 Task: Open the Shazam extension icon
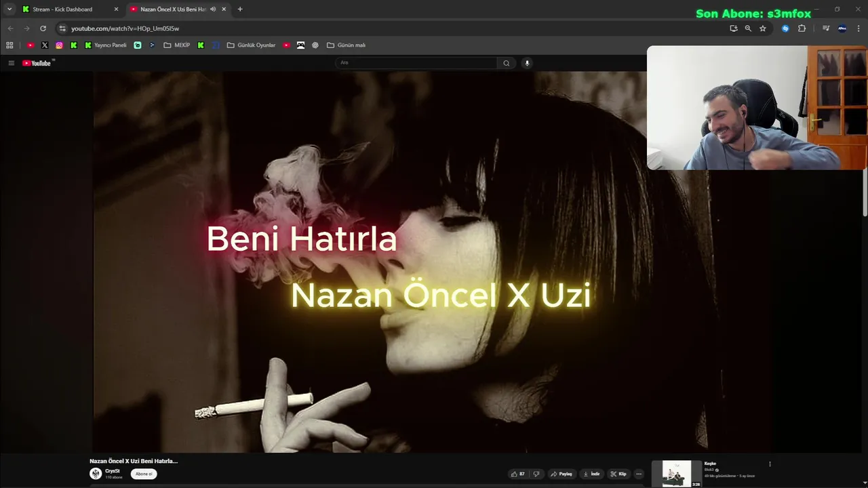785,28
